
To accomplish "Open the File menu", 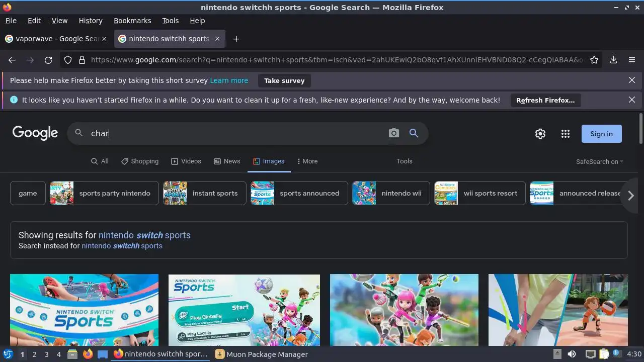I will coord(11,21).
